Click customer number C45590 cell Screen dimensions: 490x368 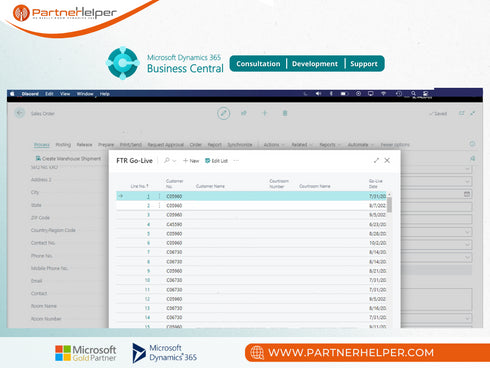click(x=174, y=224)
